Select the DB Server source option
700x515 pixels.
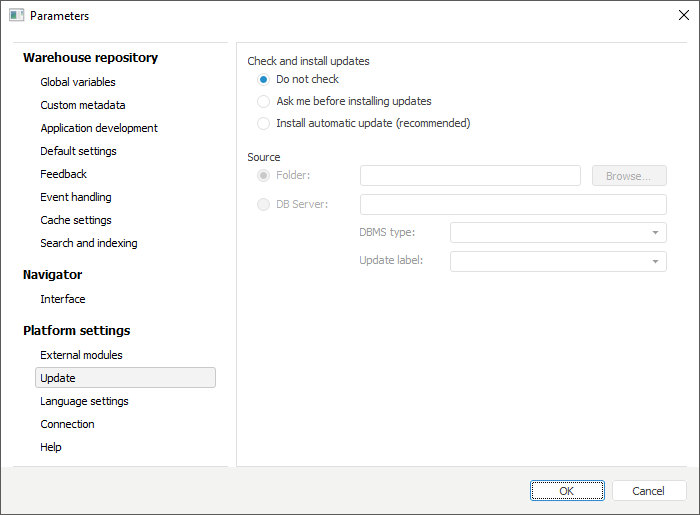pyautogui.click(x=264, y=204)
